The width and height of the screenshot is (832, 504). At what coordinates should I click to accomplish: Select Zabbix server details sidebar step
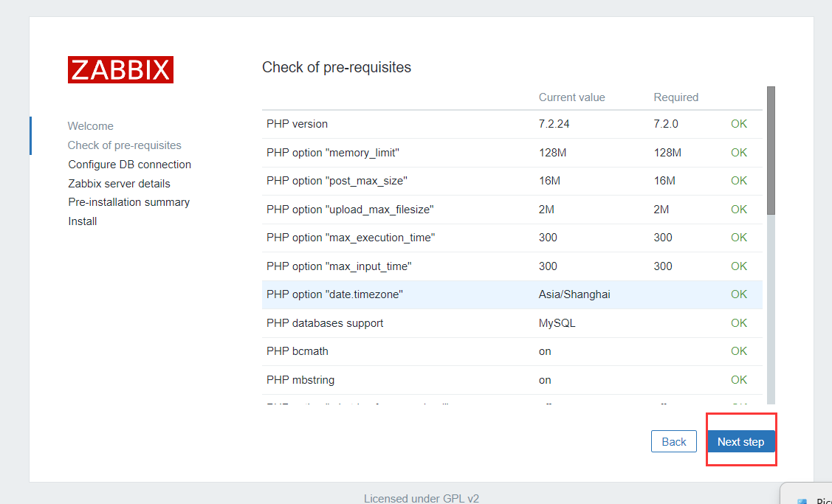(x=119, y=184)
